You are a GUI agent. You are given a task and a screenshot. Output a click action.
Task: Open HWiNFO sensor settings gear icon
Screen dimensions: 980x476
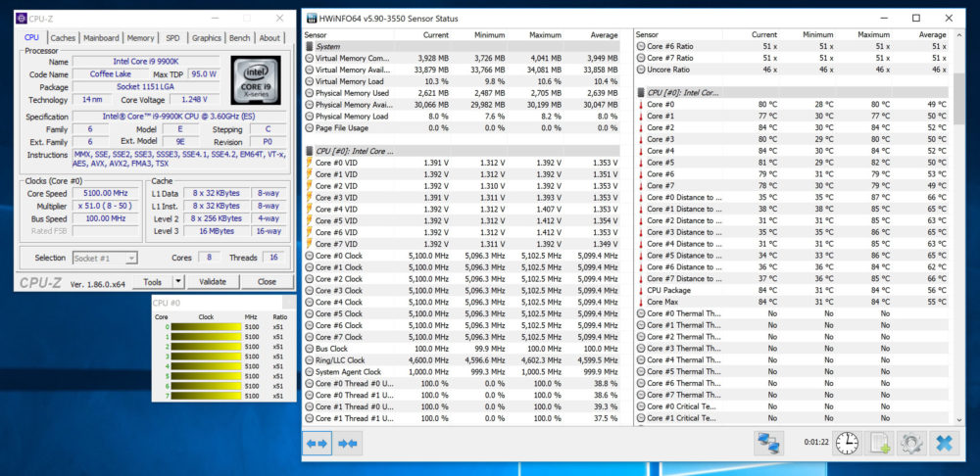tap(911, 444)
